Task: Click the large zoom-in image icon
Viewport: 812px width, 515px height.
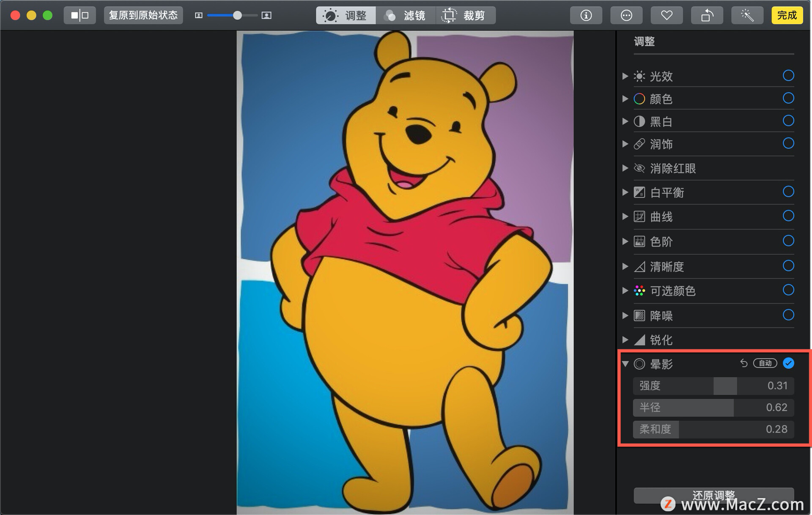Action: coord(266,16)
